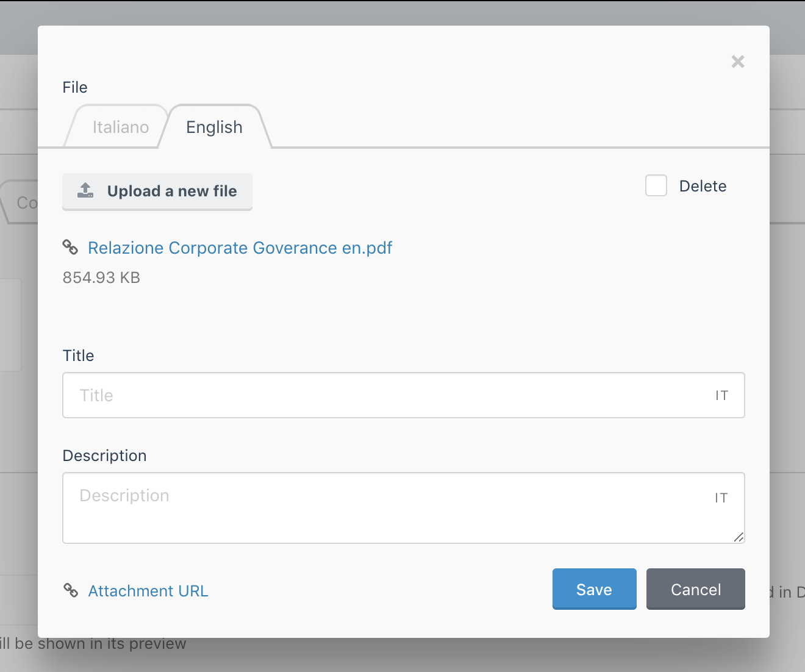
Task: Click the upload icon on Upload a new file
Action: pyautogui.click(x=85, y=191)
